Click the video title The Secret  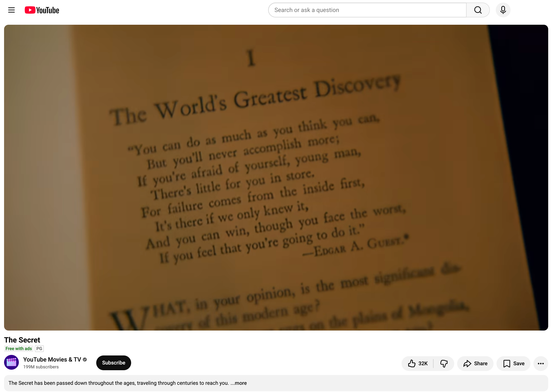22,340
